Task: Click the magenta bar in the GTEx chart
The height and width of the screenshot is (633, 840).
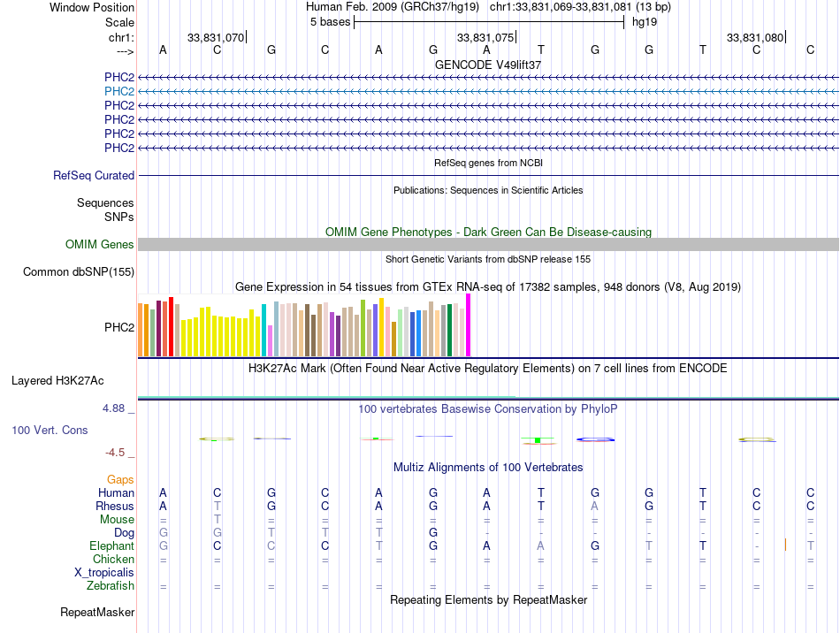Action: (x=469, y=325)
